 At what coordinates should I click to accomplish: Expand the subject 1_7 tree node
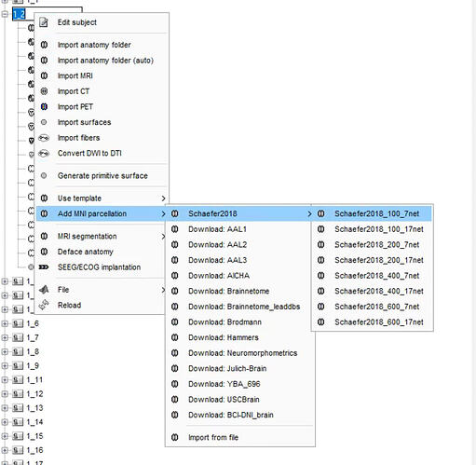pyautogui.click(x=5, y=337)
